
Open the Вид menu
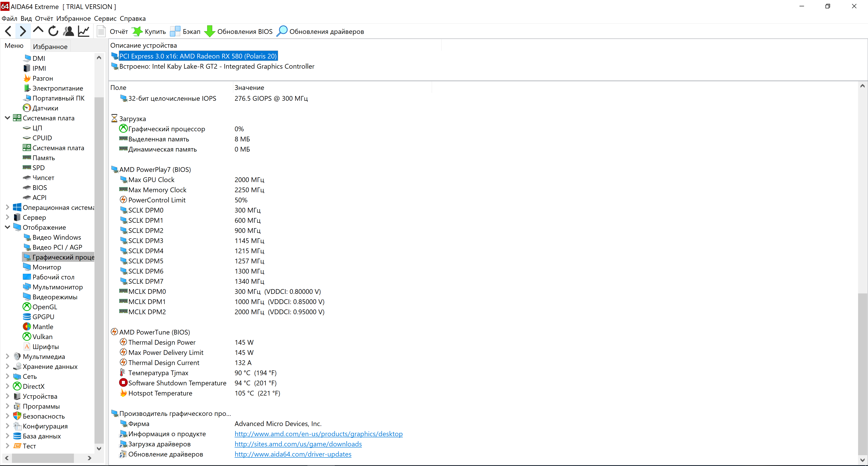coord(26,19)
